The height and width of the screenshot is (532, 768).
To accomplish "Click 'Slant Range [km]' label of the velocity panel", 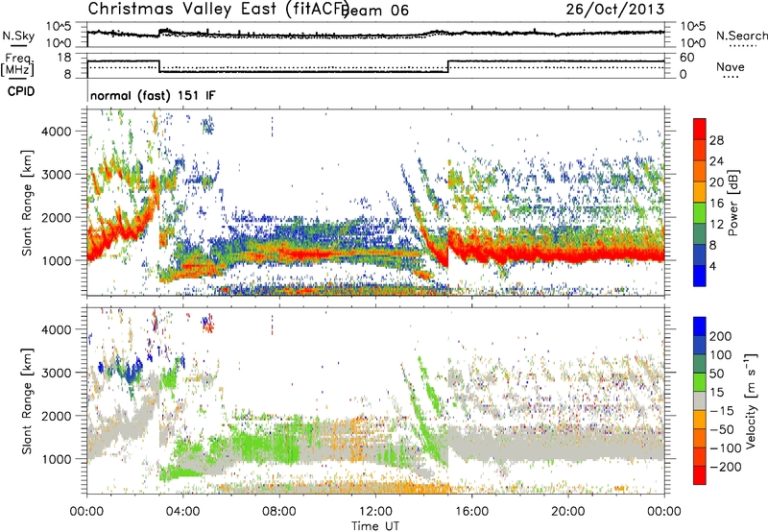I will (27, 401).
